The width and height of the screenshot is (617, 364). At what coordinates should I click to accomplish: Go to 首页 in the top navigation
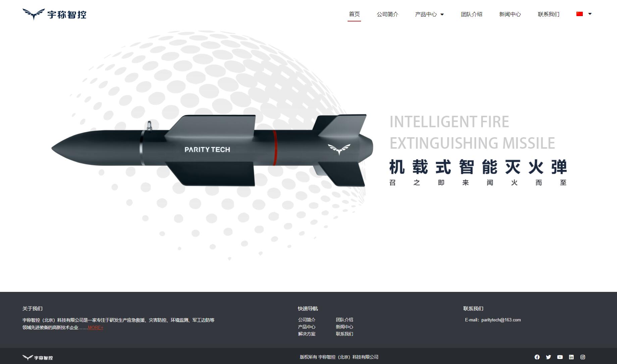pyautogui.click(x=354, y=14)
